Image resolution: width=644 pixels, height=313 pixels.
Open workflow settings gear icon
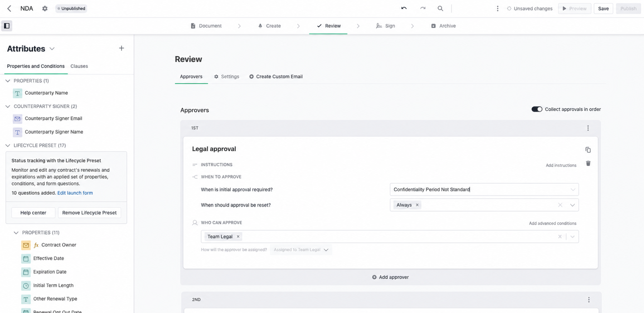45,9
